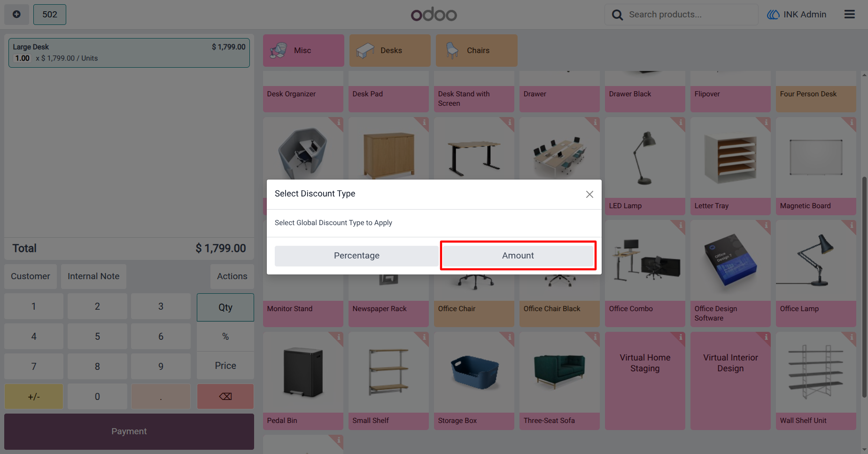Open info icon on Virtual Interior Design
The height and width of the screenshot is (454, 868).
click(x=765, y=337)
